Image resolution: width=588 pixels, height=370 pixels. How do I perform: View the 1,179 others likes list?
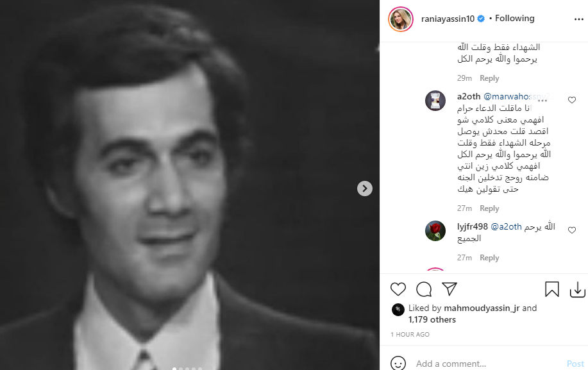(x=432, y=320)
